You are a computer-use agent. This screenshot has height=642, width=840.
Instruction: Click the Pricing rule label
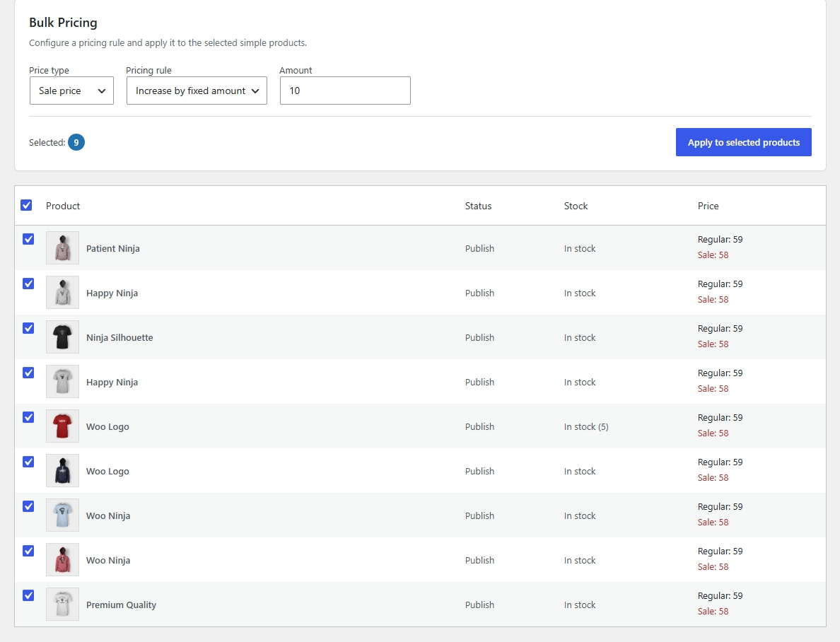pyautogui.click(x=148, y=70)
